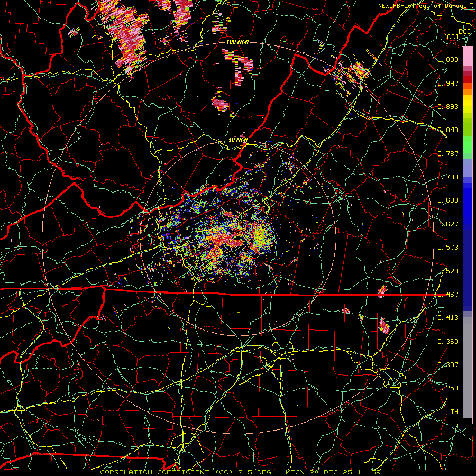This screenshot has width=476, height=476.
Task: Select the 0.573 legend value
Action: click(448, 248)
